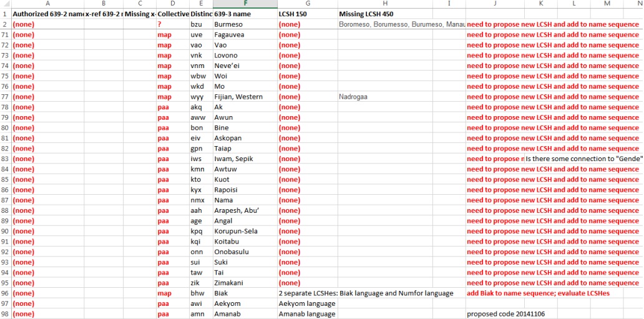644x319 pixels.
Task: Select the cell containing 'Burmeso'
Action: coord(245,24)
